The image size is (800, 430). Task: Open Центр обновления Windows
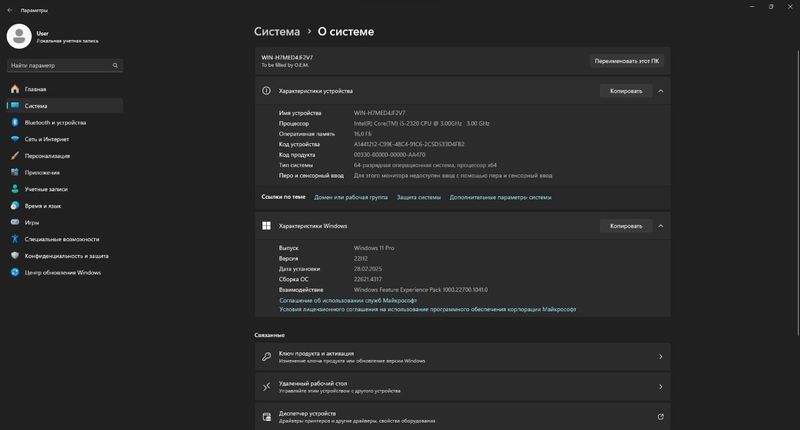pyautogui.click(x=65, y=272)
